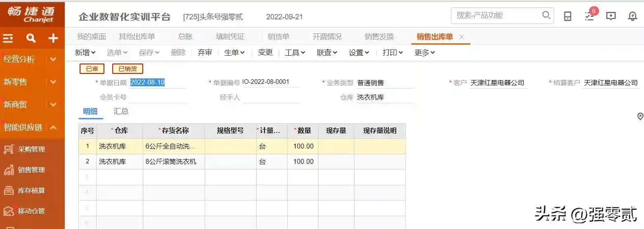
Task: Open the task list icon with badge 6
Action: pyautogui.click(x=590, y=16)
